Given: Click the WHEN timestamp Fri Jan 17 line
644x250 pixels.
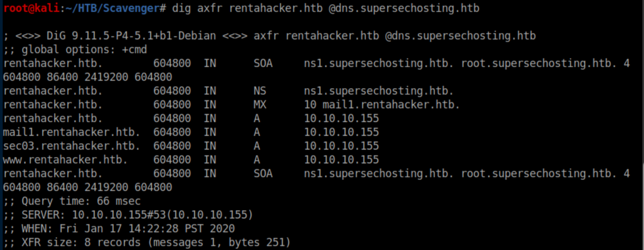Looking at the screenshot, I should pyautogui.click(x=119, y=229).
